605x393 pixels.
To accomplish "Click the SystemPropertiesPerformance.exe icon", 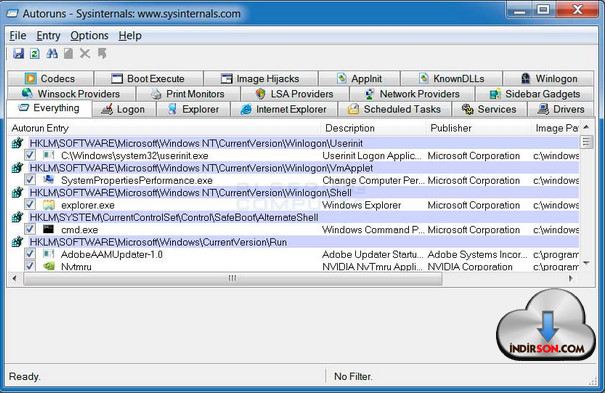I will (x=49, y=180).
